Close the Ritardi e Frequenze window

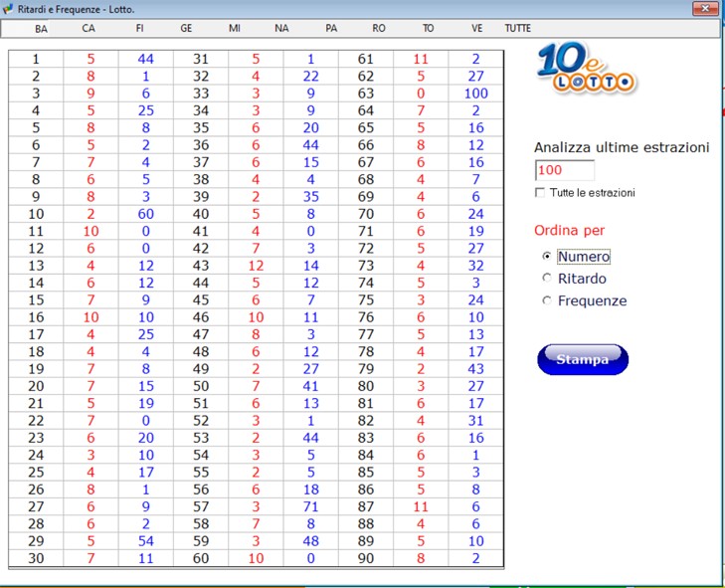pos(705,8)
